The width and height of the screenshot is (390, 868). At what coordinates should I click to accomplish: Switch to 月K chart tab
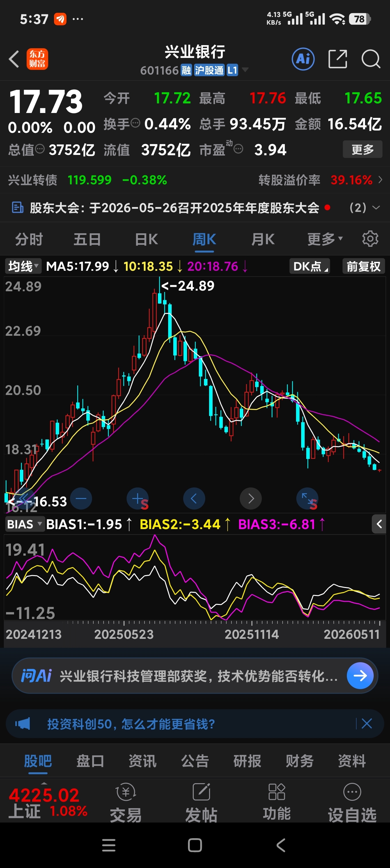point(263,239)
